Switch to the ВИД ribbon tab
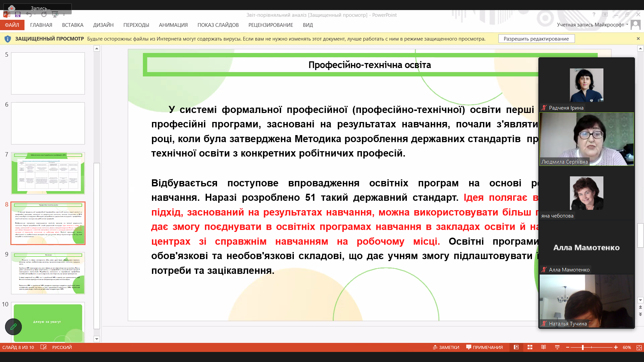 pos(308,25)
